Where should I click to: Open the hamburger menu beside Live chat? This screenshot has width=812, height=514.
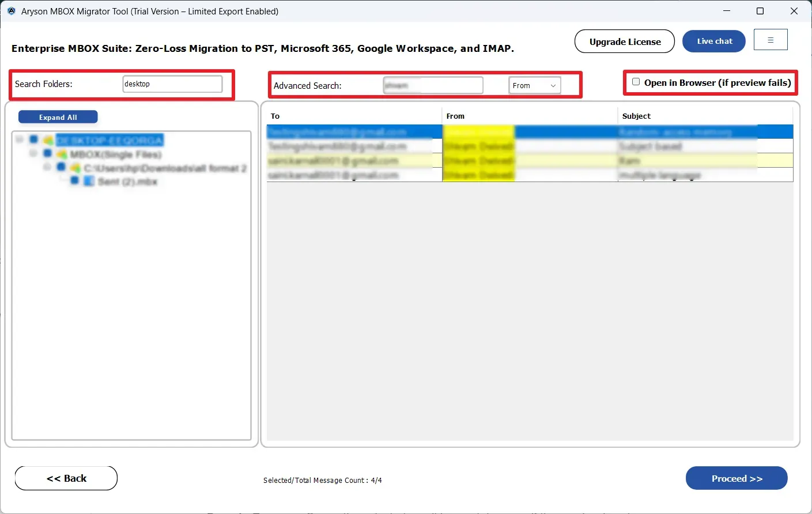771,40
